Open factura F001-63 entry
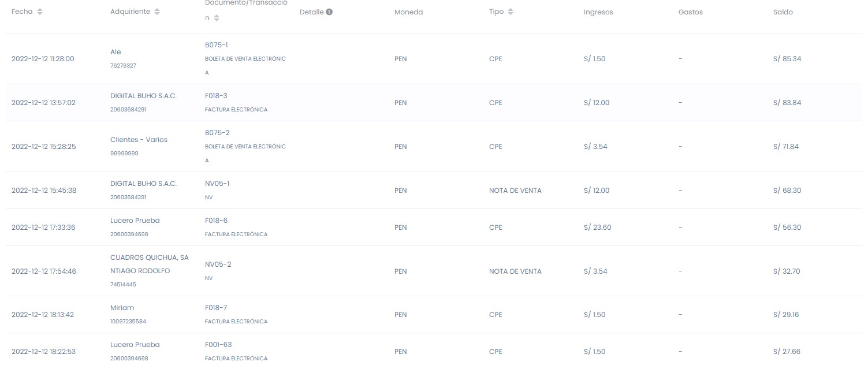The image size is (868, 369). point(218,345)
